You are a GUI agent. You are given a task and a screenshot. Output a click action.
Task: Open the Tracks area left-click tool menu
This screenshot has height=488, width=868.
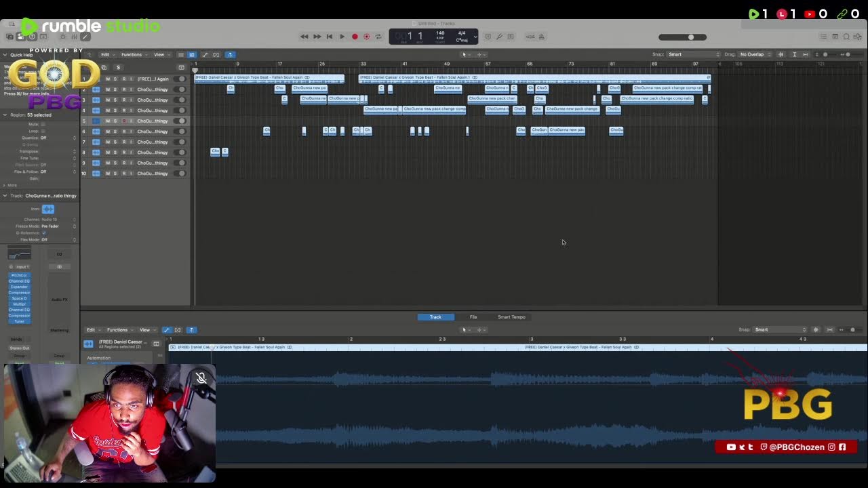coord(465,55)
